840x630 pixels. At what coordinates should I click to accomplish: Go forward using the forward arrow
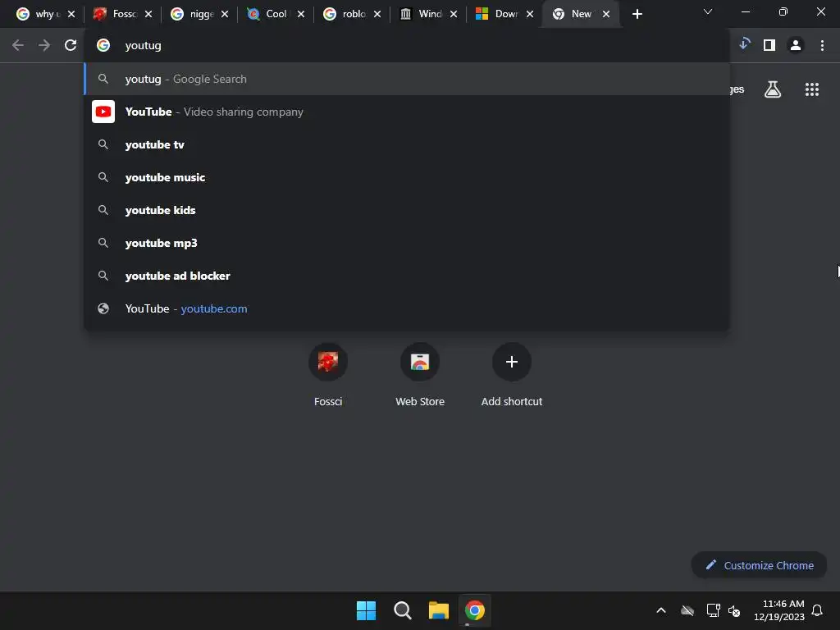pos(44,45)
